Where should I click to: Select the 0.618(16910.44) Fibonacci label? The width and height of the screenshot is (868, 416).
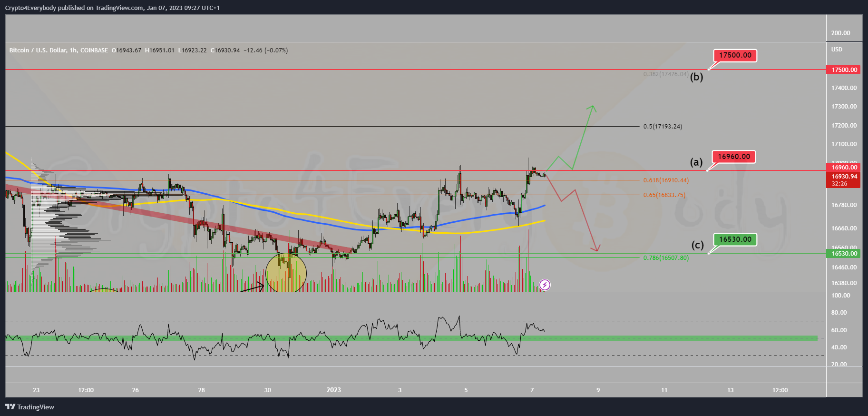tap(666, 180)
